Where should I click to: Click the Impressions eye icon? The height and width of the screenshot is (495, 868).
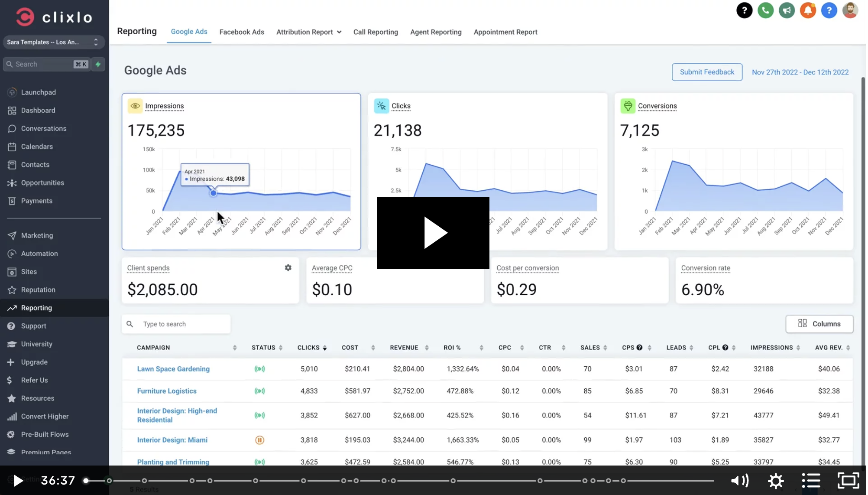tap(136, 106)
